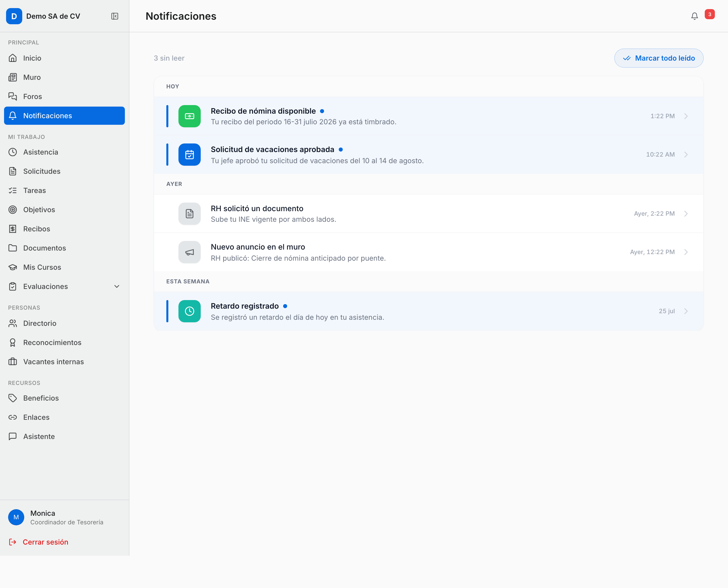The width and height of the screenshot is (728, 588).
Task: Open chevron on vacaciones aprobada row
Action: (686, 155)
